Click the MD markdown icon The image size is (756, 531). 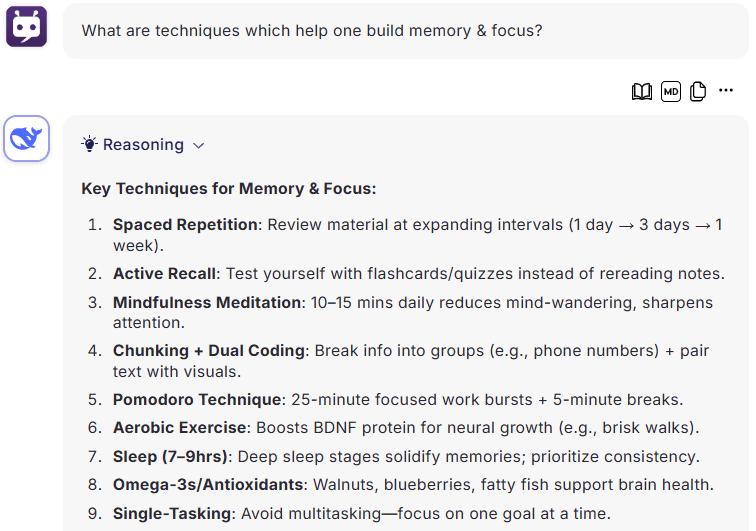point(671,91)
